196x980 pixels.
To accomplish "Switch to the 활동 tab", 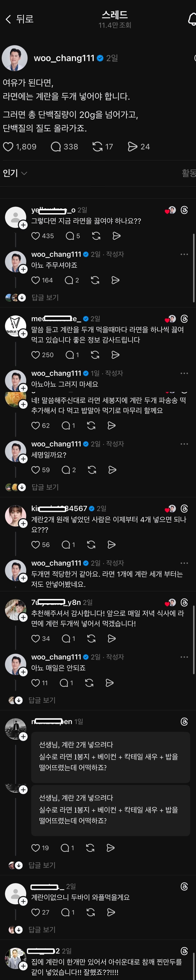I will click(189, 173).
